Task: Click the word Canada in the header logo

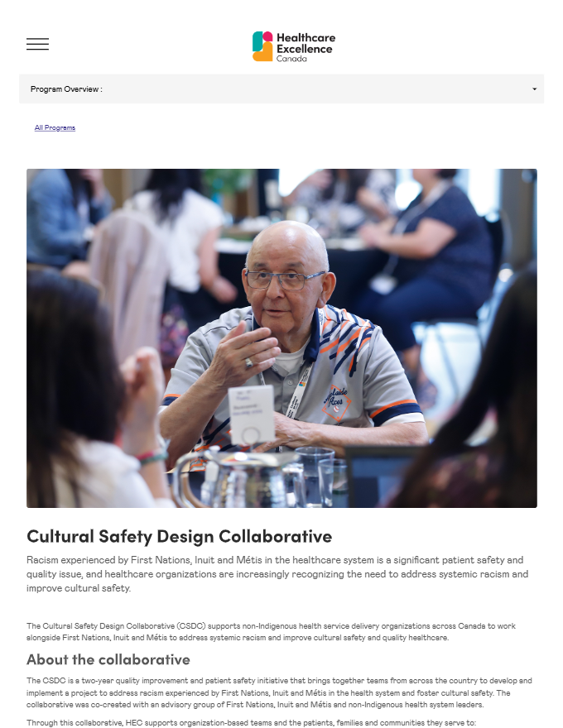Action: click(x=291, y=59)
